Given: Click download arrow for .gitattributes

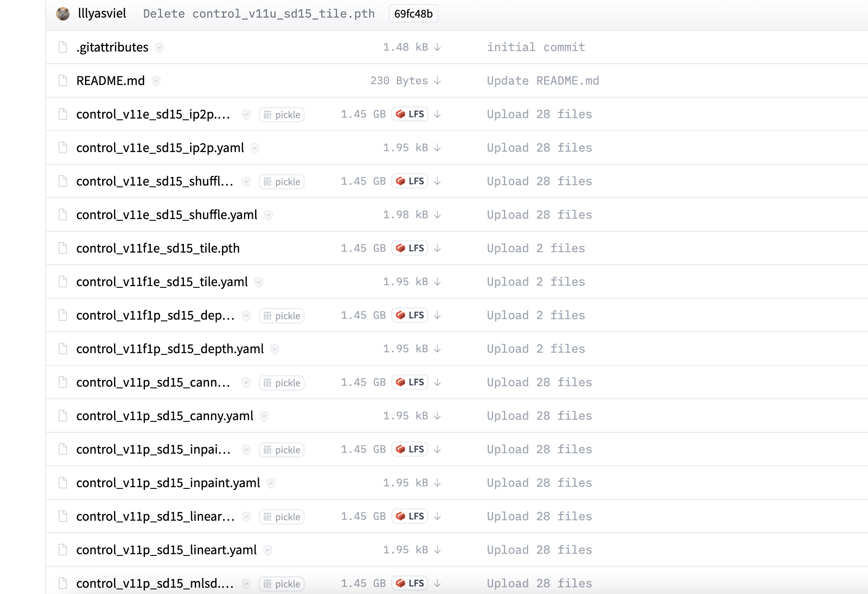Looking at the screenshot, I should point(437,47).
